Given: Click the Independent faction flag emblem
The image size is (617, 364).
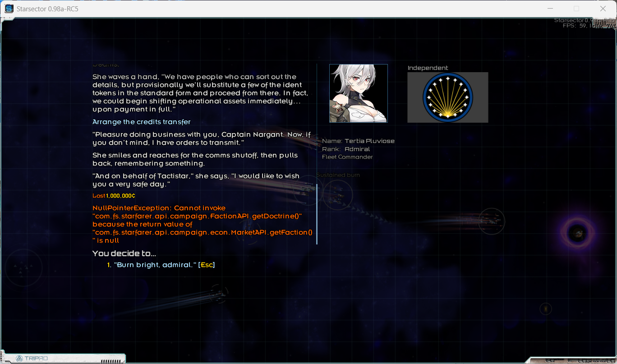Looking at the screenshot, I should coord(447,97).
